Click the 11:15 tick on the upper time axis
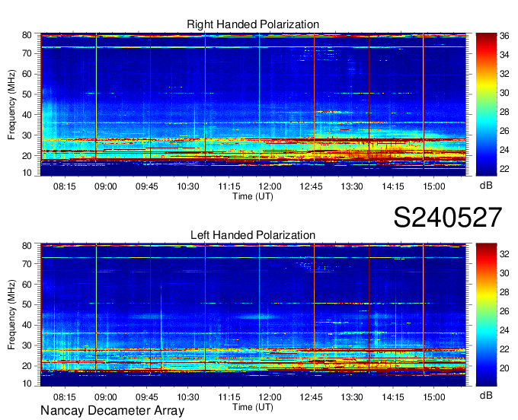The width and height of the screenshot is (518, 420). tap(229, 186)
